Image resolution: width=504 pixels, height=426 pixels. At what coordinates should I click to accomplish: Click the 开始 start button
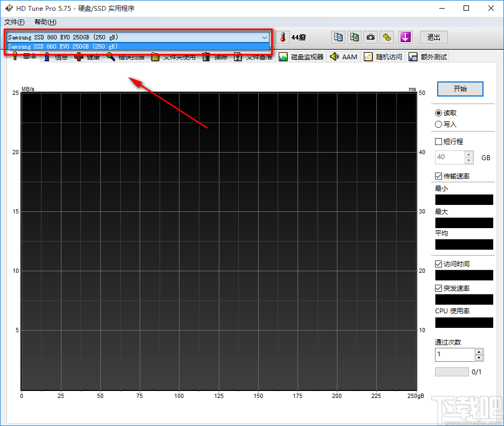(x=460, y=89)
